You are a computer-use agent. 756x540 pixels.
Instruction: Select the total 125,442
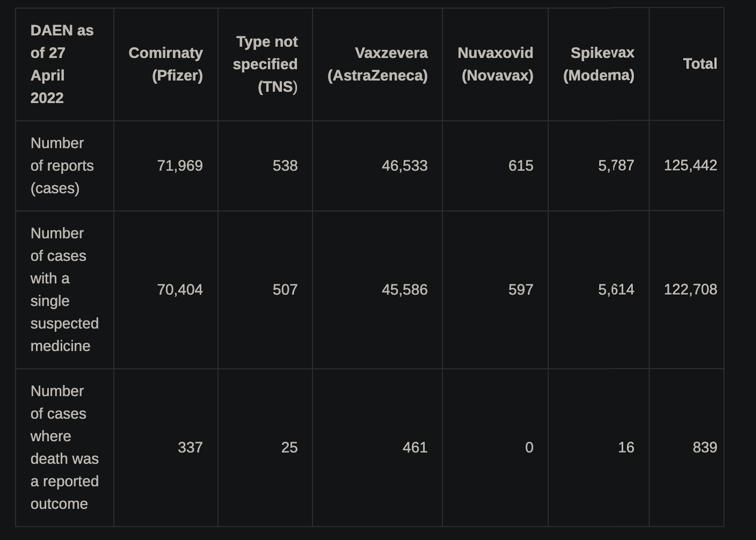[690, 165]
